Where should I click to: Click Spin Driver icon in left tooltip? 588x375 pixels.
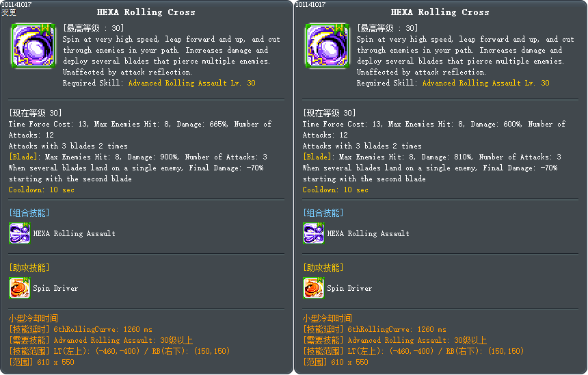click(19, 288)
